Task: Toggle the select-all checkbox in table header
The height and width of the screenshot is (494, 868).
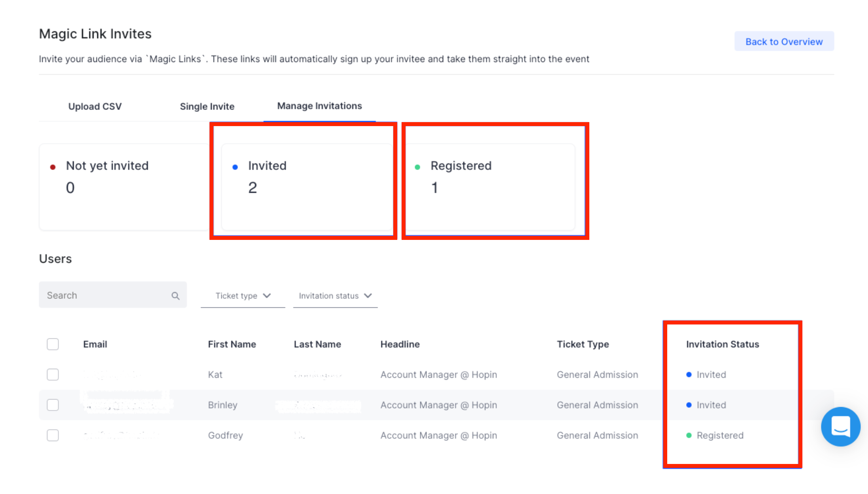Action: point(53,344)
